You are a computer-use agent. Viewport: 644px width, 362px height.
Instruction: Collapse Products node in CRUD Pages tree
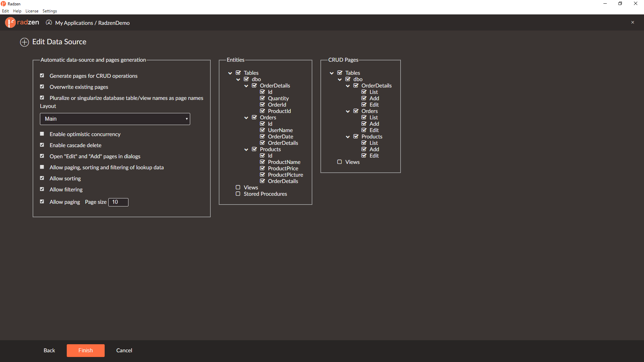[x=348, y=137]
